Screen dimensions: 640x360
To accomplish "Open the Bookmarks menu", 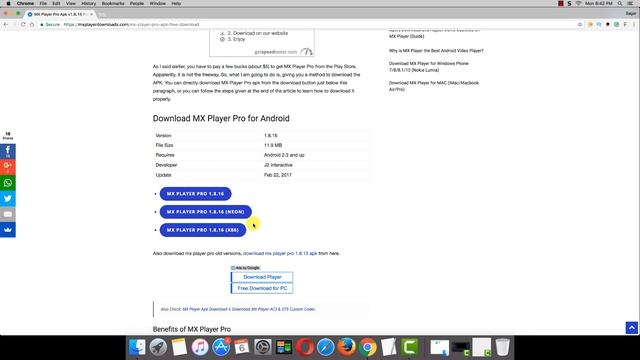I will [x=113, y=3].
